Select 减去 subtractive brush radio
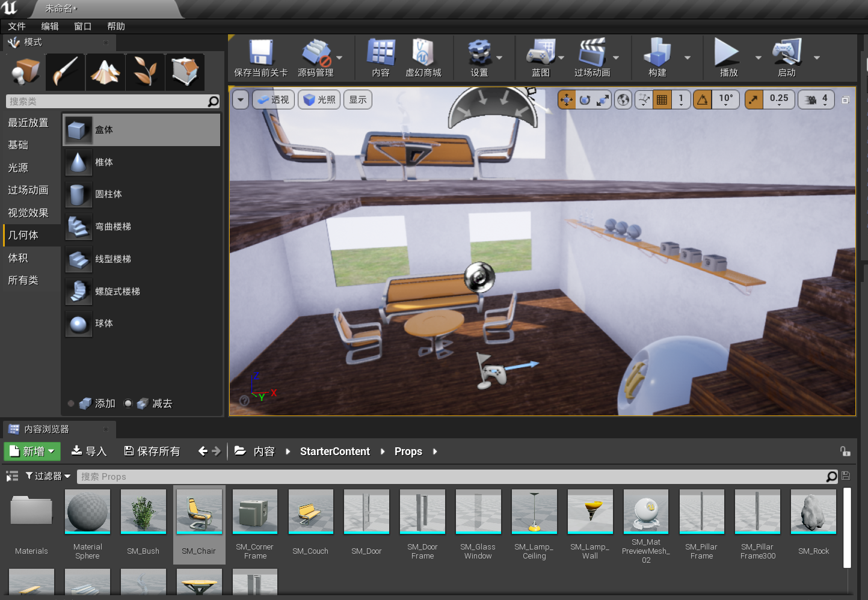This screenshot has width=868, height=600. (128, 403)
